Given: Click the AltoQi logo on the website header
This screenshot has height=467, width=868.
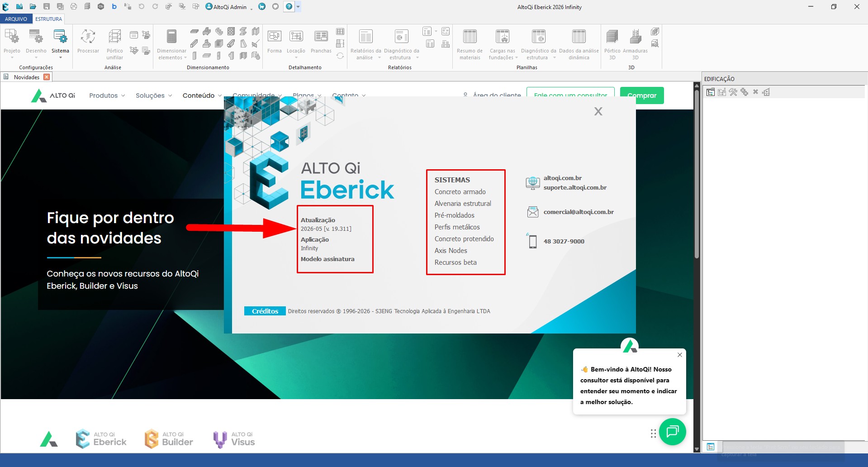Looking at the screenshot, I should click(x=53, y=95).
